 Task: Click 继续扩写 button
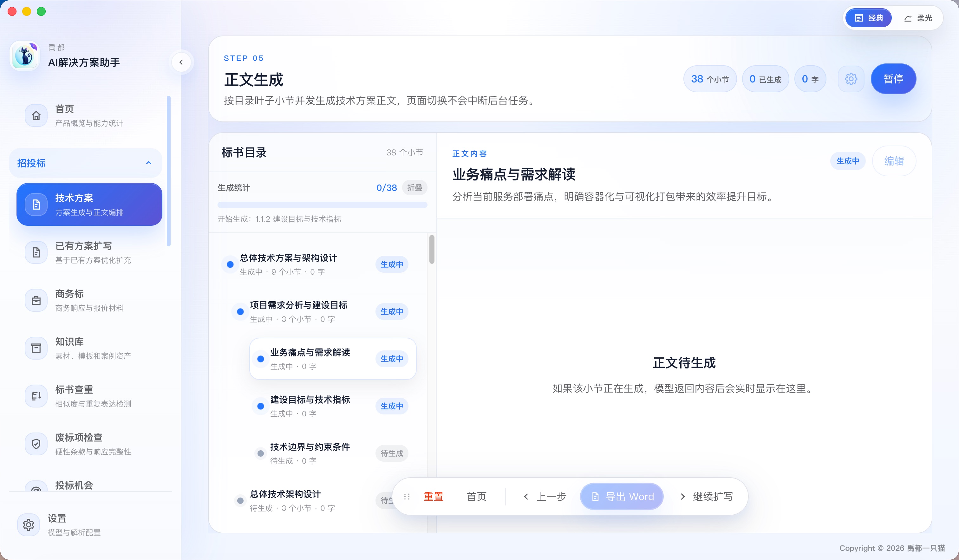coord(706,497)
